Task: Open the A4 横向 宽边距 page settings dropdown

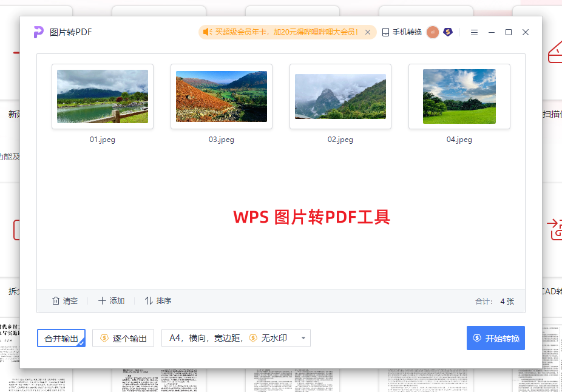Action: pos(236,338)
